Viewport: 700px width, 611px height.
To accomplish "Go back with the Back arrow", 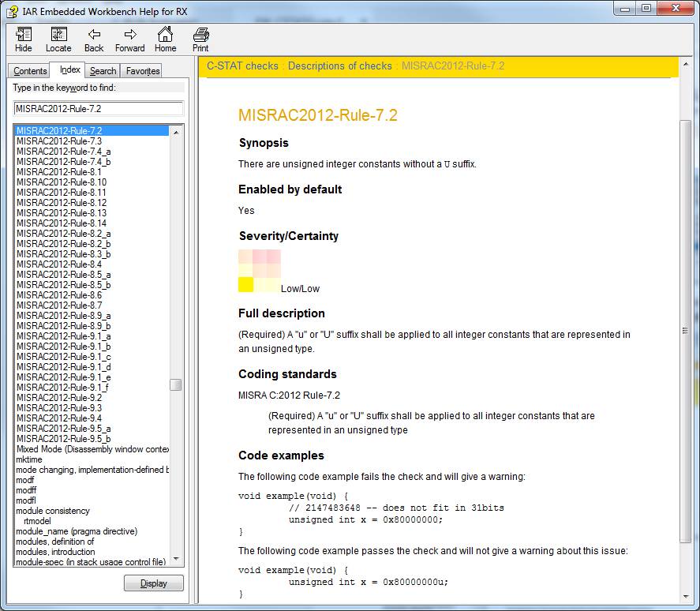I will click(x=94, y=35).
